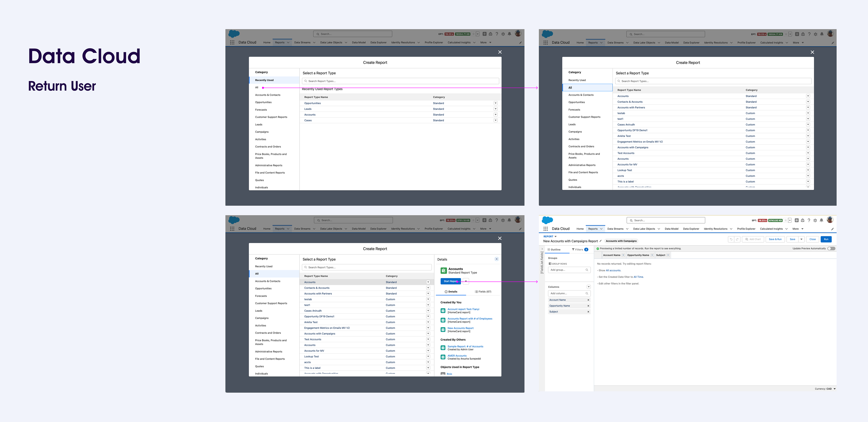868x422 pixels.
Task: Open Accounts Report with # of Employees link
Action: (x=470, y=319)
